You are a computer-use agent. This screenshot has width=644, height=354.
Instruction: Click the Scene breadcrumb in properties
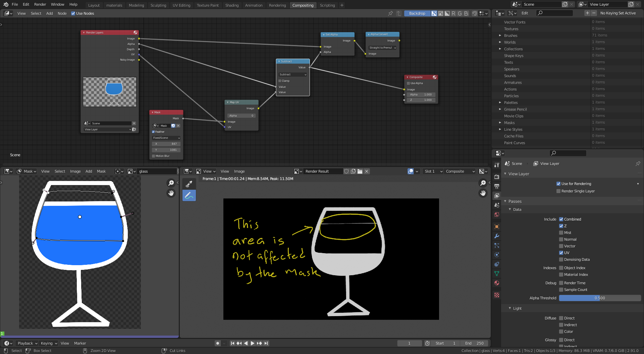coord(514,164)
